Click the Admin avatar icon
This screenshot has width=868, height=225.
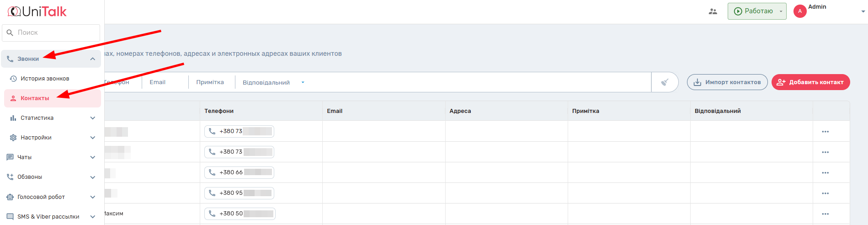tap(799, 11)
